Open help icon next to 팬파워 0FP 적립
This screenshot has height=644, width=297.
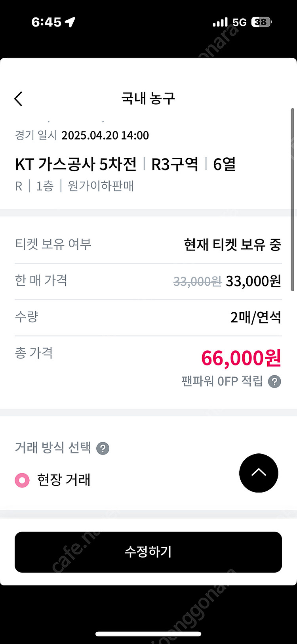274,382
